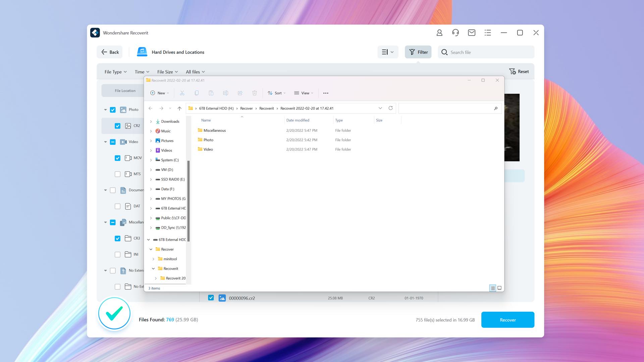The height and width of the screenshot is (362, 644).
Task: Check the DAT checkbox
Action: pyautogui.click(x=117, y=206)
